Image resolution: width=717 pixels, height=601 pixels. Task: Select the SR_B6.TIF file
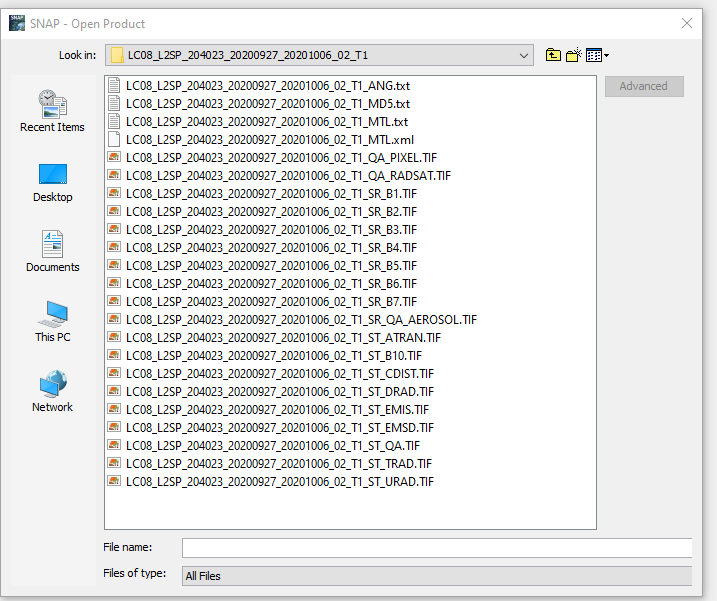272,284
